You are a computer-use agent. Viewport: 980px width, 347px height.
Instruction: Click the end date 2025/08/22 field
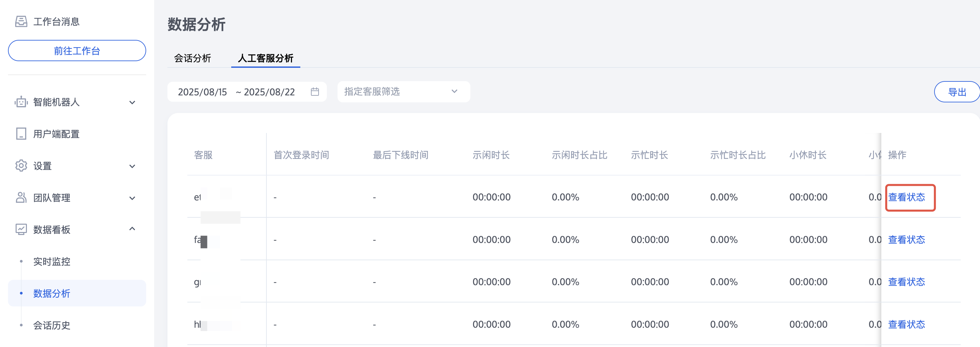(269, 92)
